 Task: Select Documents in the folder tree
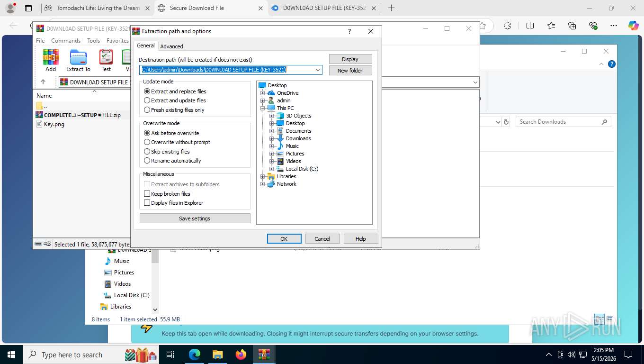pyautogui.click(x=298, y=131)
